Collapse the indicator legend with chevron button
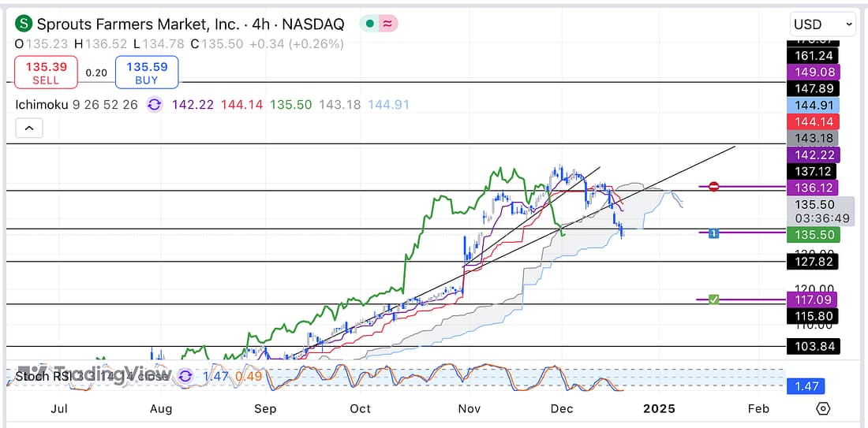Screen dimensions: 868x428 tap(28, 128)
